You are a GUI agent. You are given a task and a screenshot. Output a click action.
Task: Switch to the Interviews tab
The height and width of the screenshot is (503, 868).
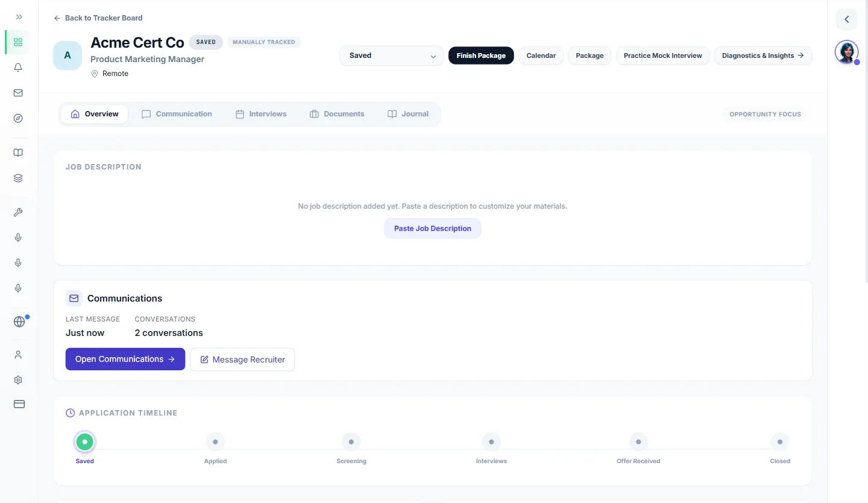tap(261, 114)
